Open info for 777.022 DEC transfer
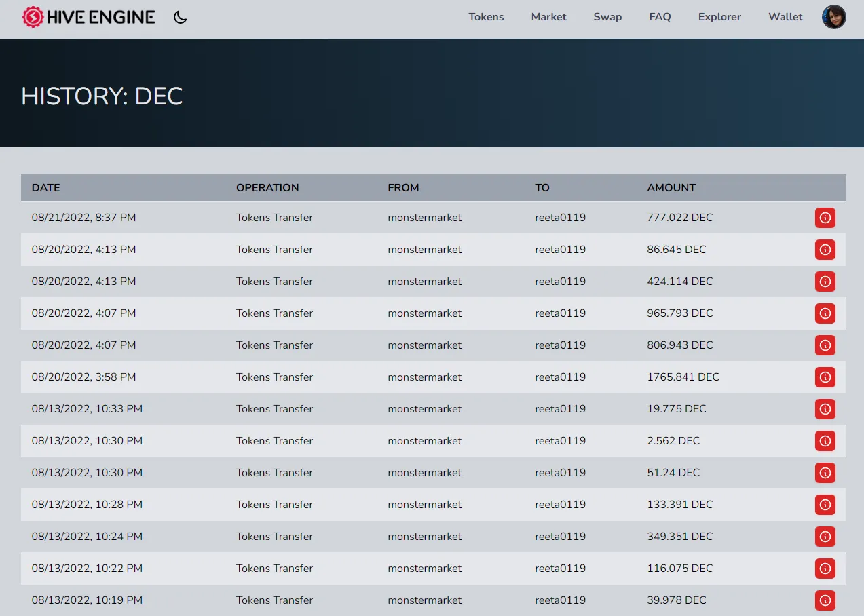Screen dimensions: 864x616 [x=825, y=218]
